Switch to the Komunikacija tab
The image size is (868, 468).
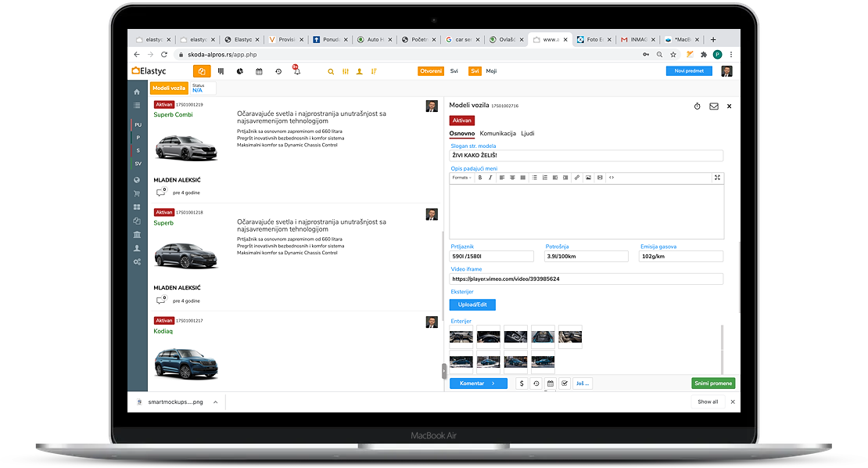click(497, 134)
